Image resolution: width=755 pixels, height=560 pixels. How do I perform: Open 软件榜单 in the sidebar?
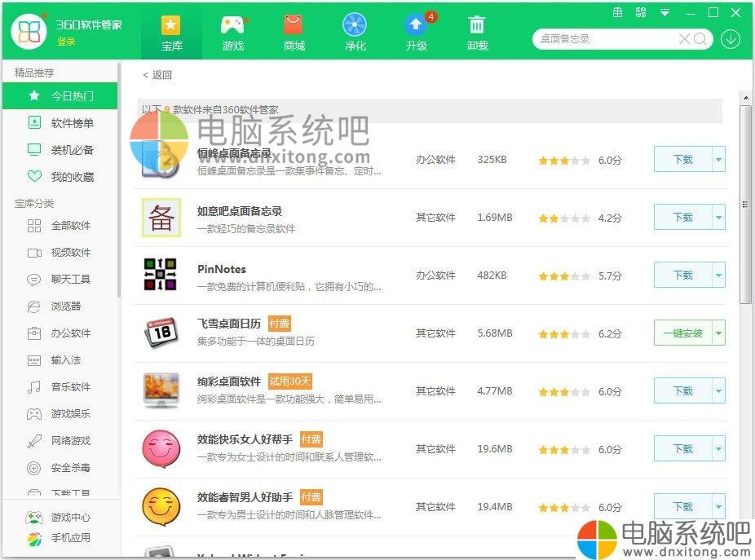pos(60,123)
